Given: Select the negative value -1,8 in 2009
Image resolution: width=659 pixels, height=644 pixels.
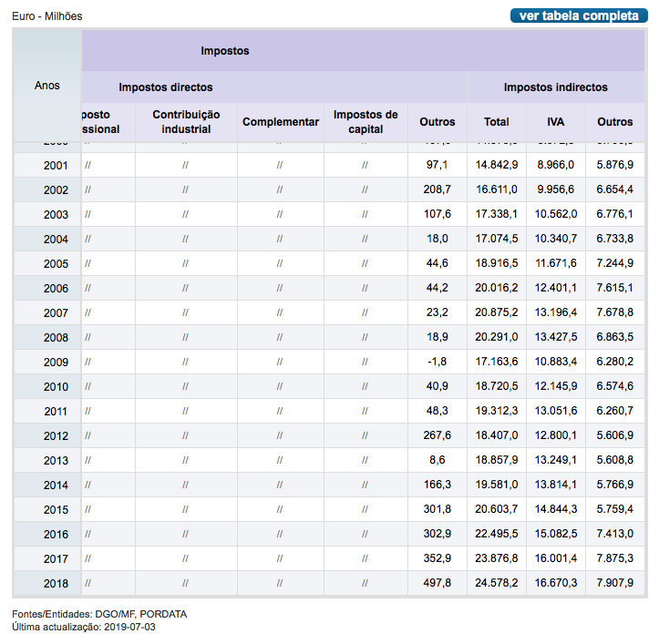Looking at the screenshot, I should tap(438, 362).
